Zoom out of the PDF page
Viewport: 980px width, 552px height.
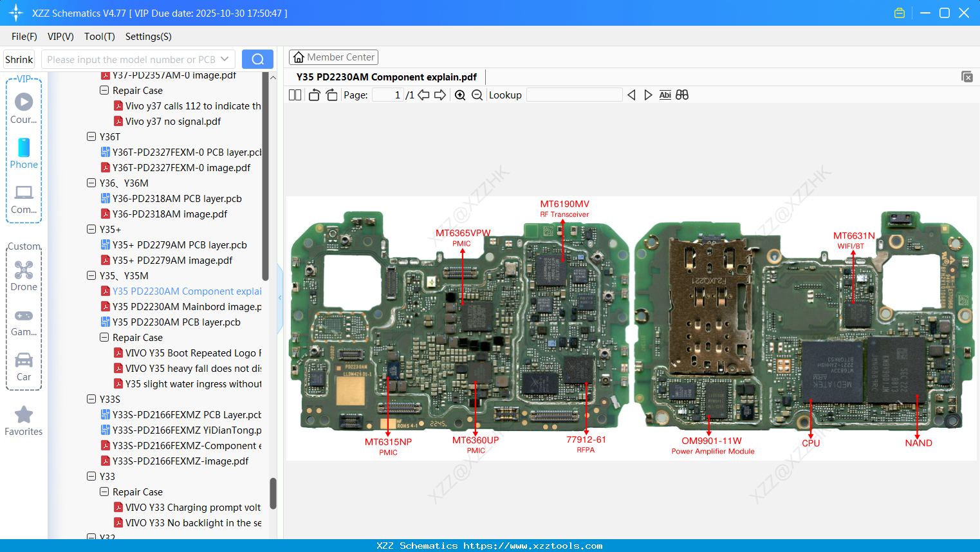click(x=477, y=95)
